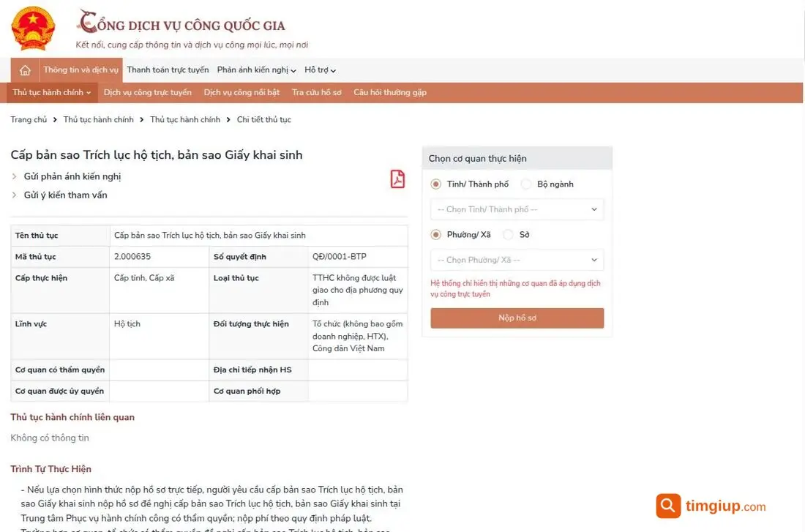Image resolution: width=805 pixels, height=532 pixels.
Task: Select the Phường/ Xã radio button
Action: [x=436, y=235]
